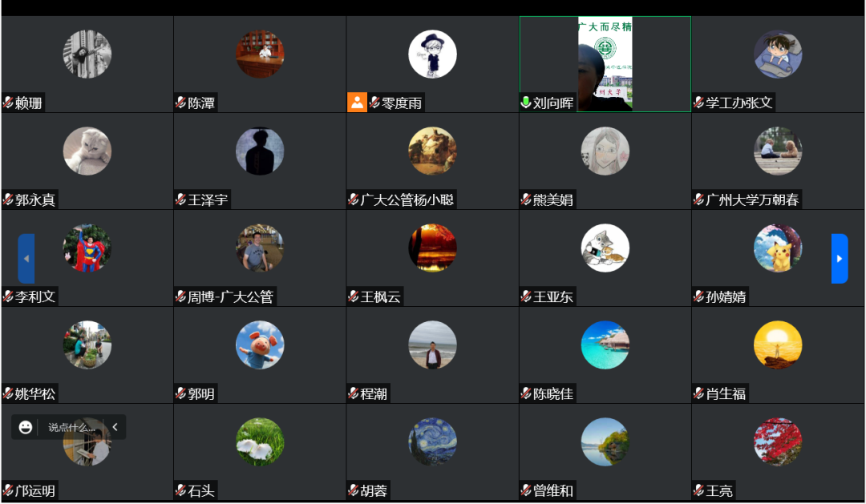Viewport: 866px width, 504px height.
Task: Toggle mute icon beside 广州大学万朝春
Action: click(698, 200)
